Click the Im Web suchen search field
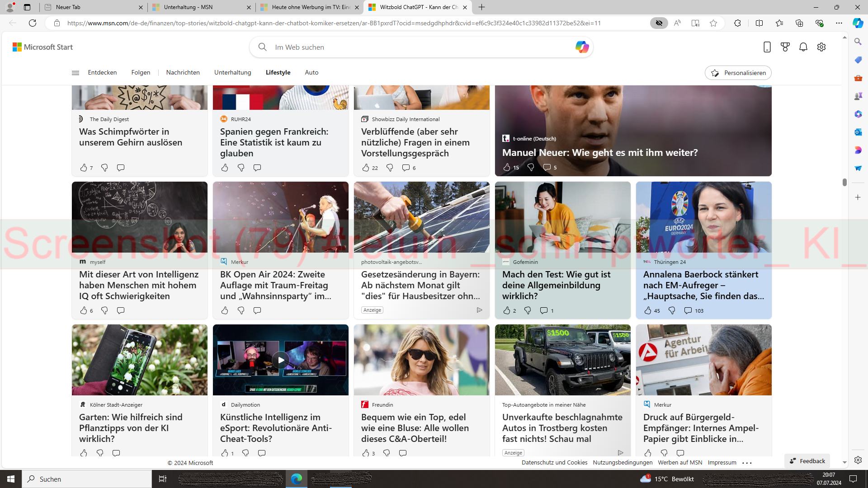Image resolution: width=868 pixels, height=488 pixels. coord(407,47)
